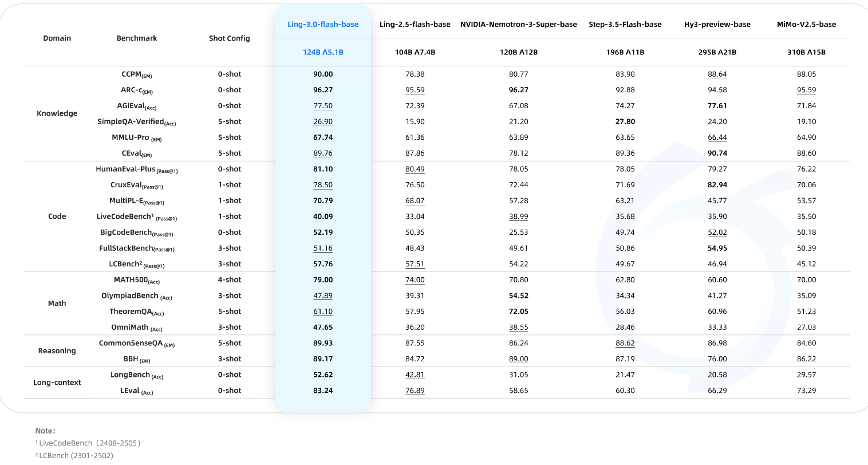
Task: Select the 310B A15B size label
Action: point(807,52)
